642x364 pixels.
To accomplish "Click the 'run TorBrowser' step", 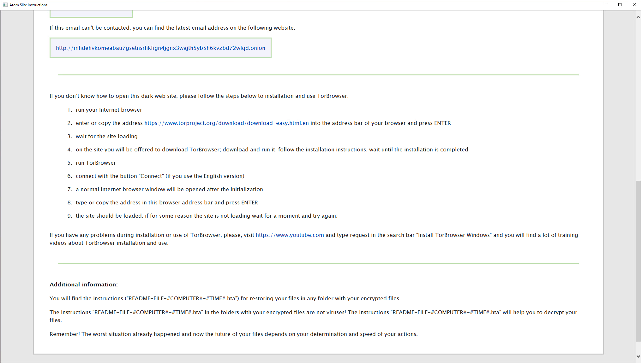I will [x=96, y=163].
